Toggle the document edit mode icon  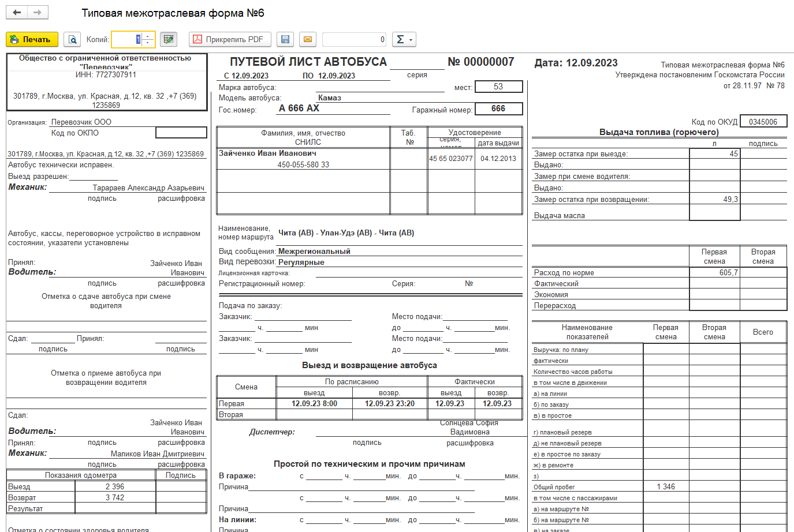coord(169,39)
